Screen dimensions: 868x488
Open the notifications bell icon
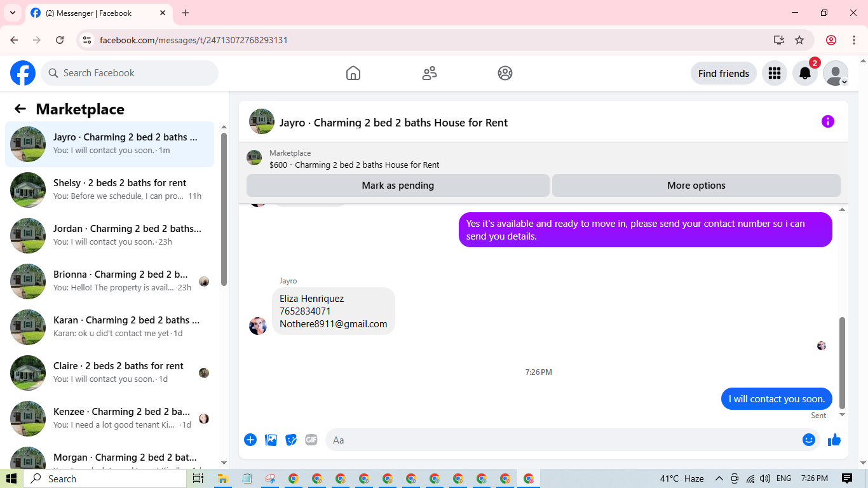click(804, 73)
